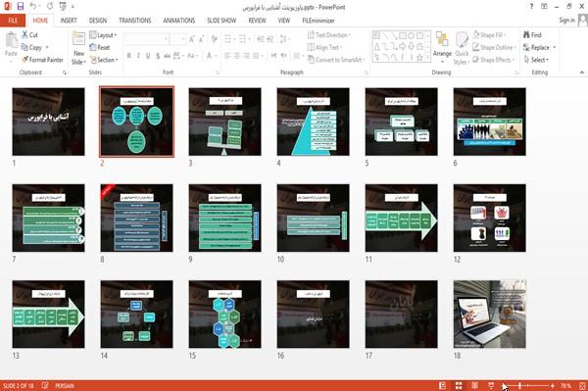Click the Save icon in quick access toolbar
This screenshot has width=588, height=391.
coord(21,6)
